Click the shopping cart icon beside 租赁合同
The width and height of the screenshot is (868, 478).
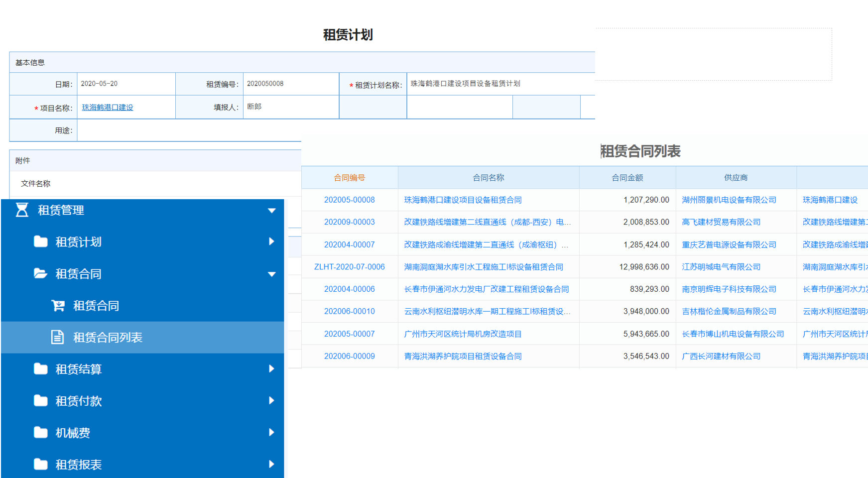click(x=58, y=306)
